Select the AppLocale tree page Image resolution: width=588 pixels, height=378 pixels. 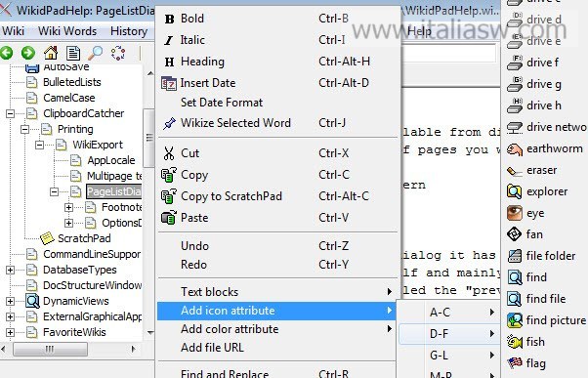111,160
